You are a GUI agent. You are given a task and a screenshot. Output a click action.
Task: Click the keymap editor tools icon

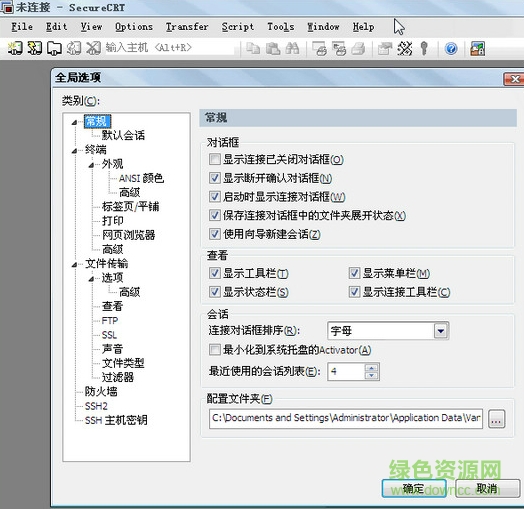(x=405, y=48)
